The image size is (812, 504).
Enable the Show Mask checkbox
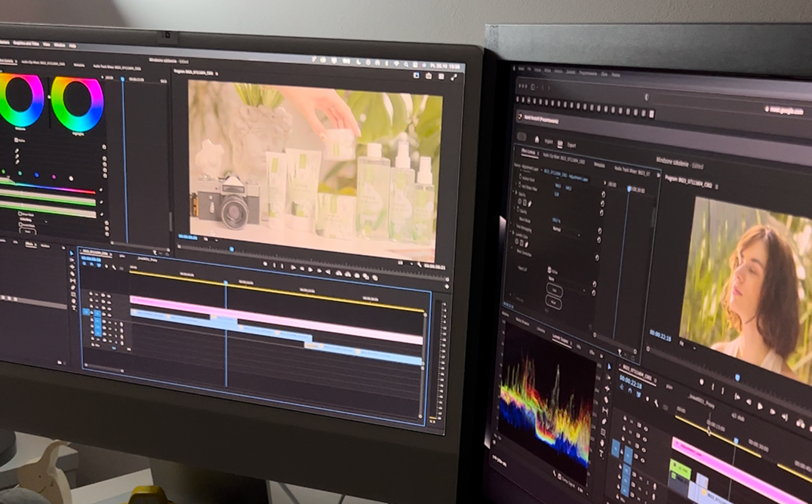pyautogui.click(x=20, y=214)
